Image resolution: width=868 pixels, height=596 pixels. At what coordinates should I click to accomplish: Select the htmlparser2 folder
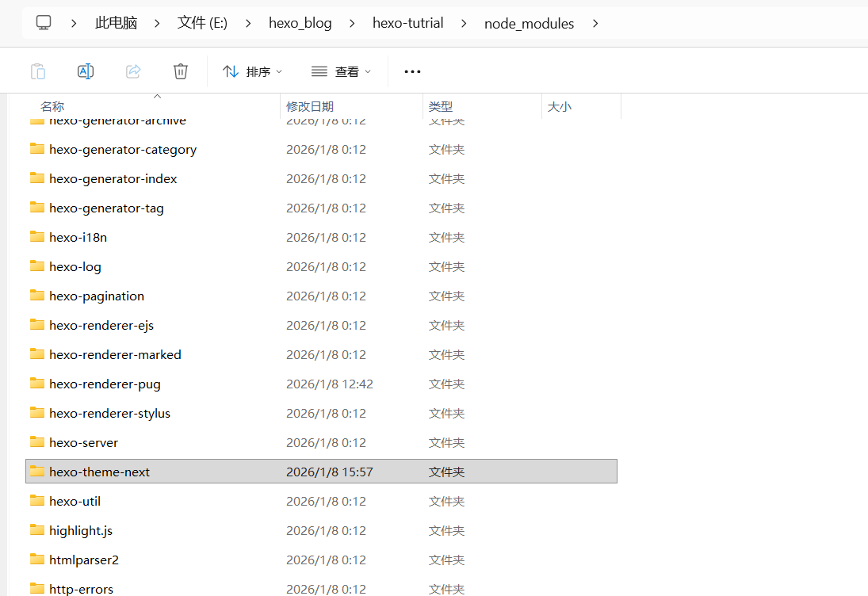pyautogui.click(x=83, y=560)
